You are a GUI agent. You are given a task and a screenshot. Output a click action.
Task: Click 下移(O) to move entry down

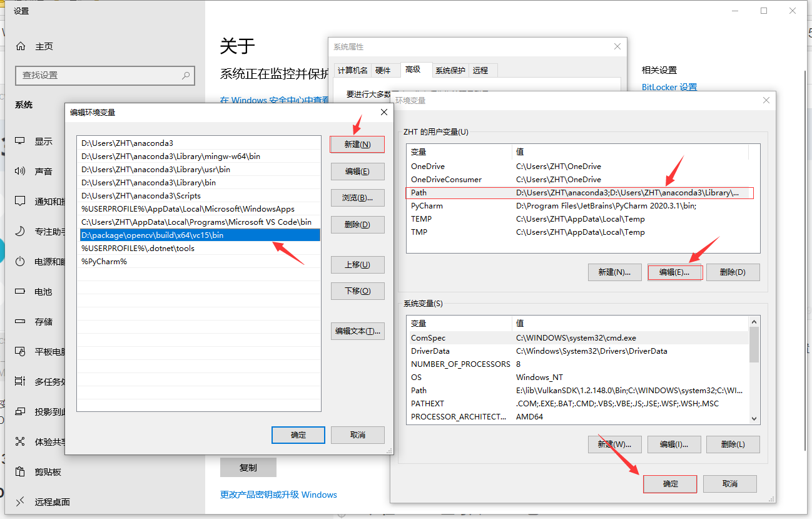(x=357, y=291)
